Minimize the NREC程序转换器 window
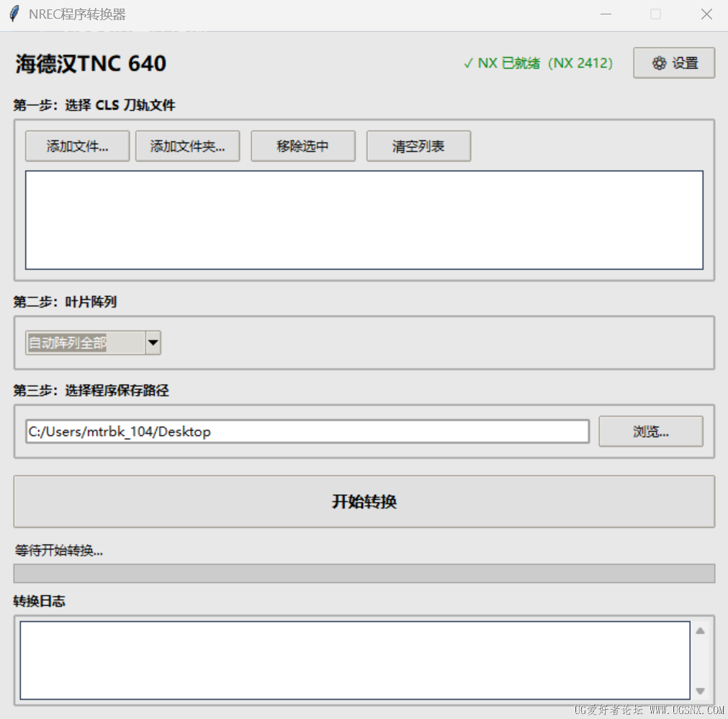Viewport: 728px width, 719px height. click(606, 14)
